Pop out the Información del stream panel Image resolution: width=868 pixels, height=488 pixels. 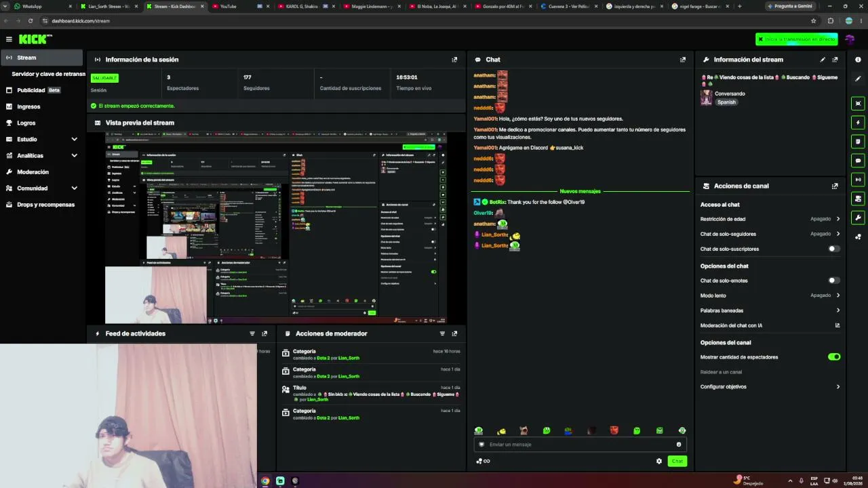pos(835,60)
